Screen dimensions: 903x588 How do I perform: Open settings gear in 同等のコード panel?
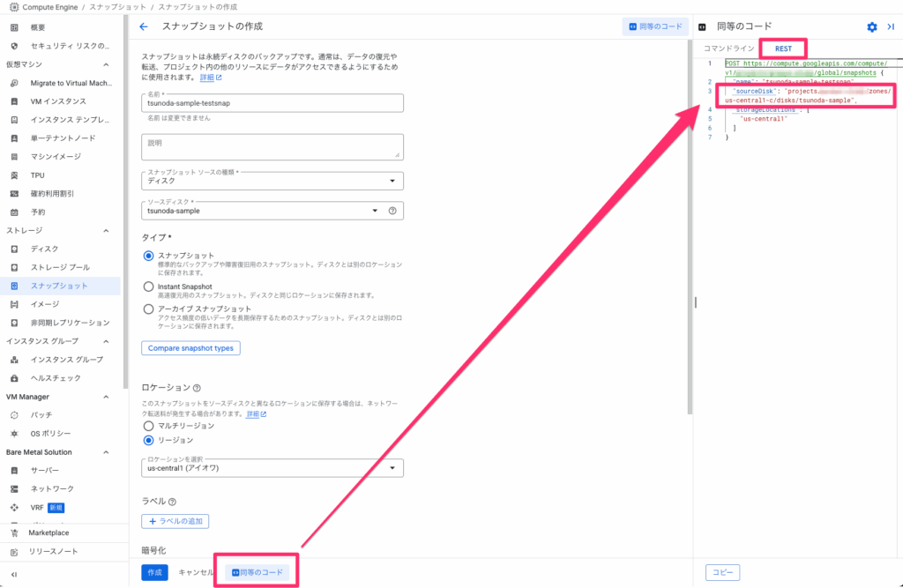click(x=872, y=27)
